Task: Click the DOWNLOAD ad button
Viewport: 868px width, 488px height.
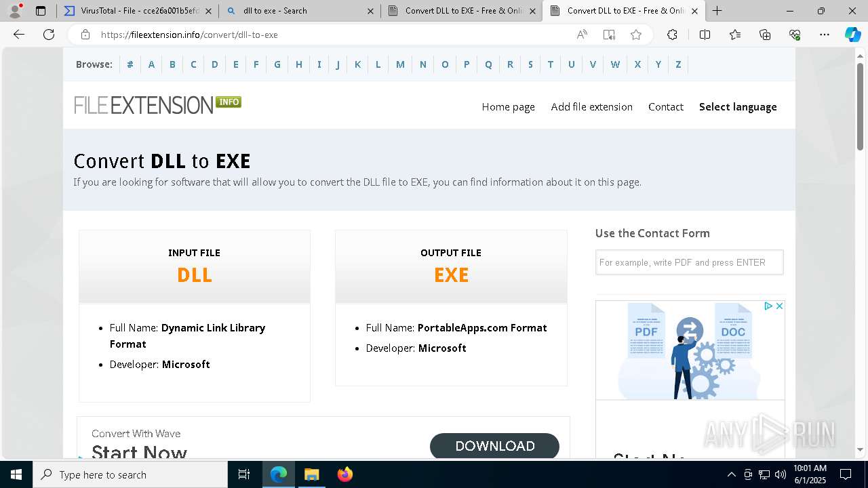Action: coord(494,446)
